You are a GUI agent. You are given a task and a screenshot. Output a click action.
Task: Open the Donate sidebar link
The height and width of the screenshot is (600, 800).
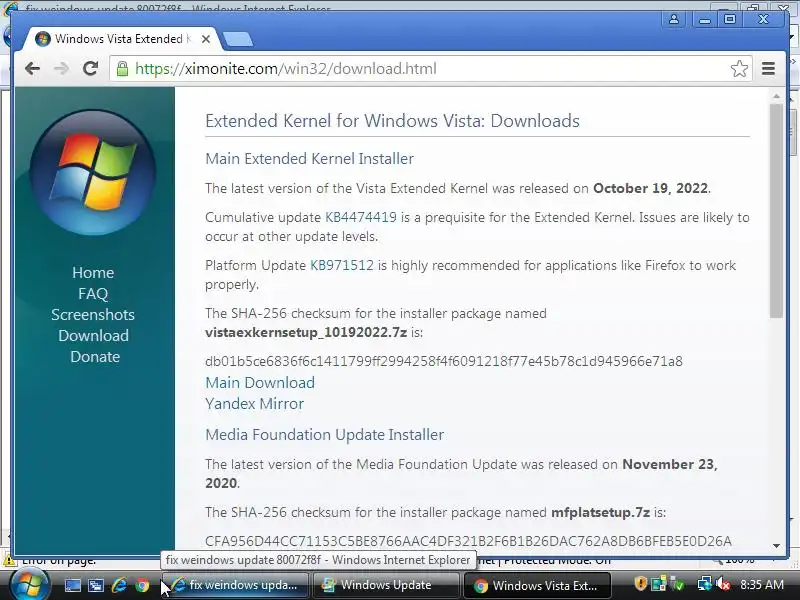(95, 356)
